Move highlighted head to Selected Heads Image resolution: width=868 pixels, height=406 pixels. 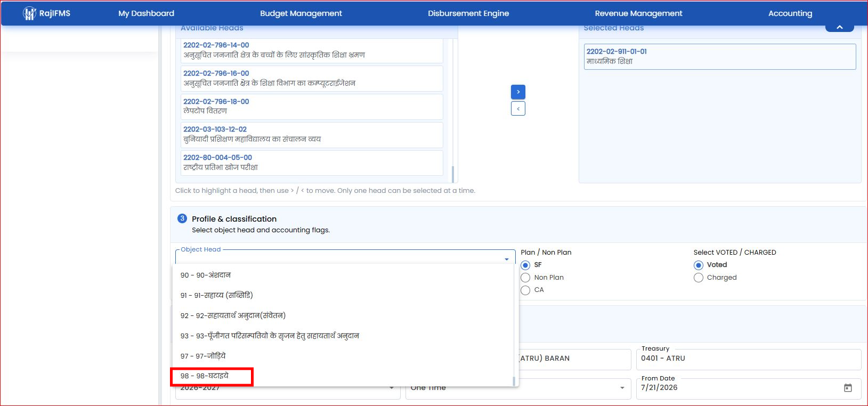point(518,92)
